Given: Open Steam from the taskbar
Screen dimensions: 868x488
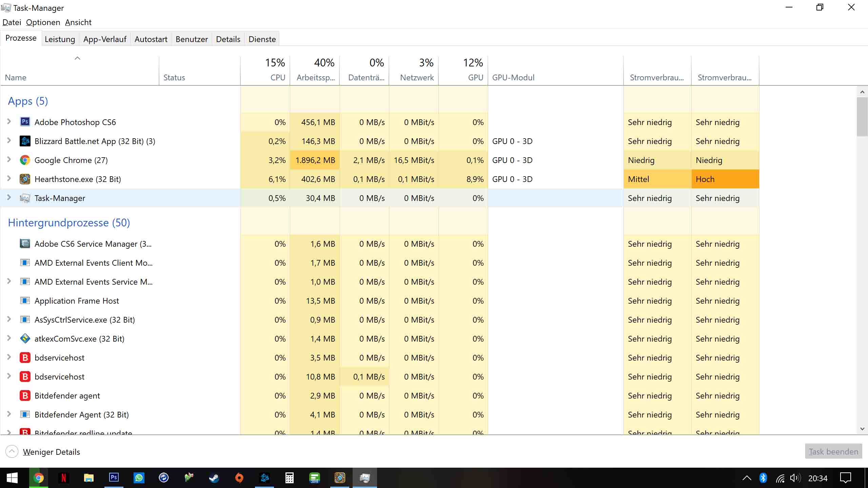Looking at the screenshot, I should coord(214,478).
